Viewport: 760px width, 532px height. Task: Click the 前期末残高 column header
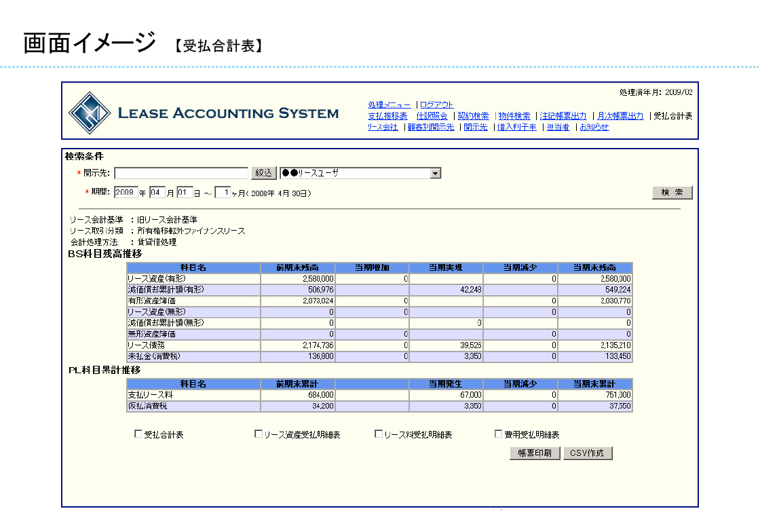click(298, 267)
